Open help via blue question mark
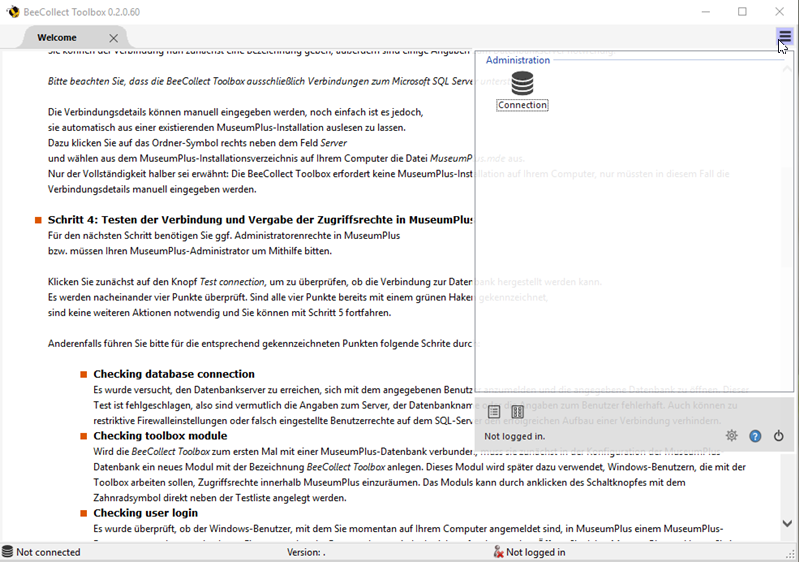This screenshot has height=562, width=799. 755,436
